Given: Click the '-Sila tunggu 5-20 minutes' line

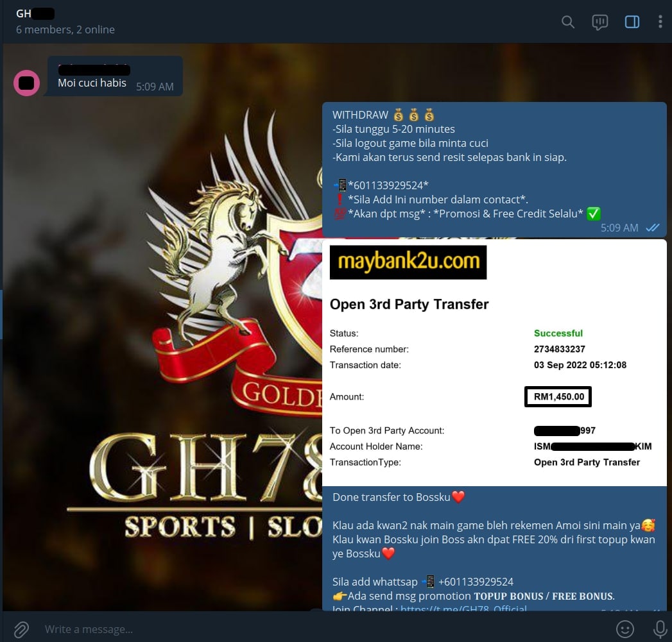Looking at the screenshot, I should pyautogui.click(x=393, y=129).
